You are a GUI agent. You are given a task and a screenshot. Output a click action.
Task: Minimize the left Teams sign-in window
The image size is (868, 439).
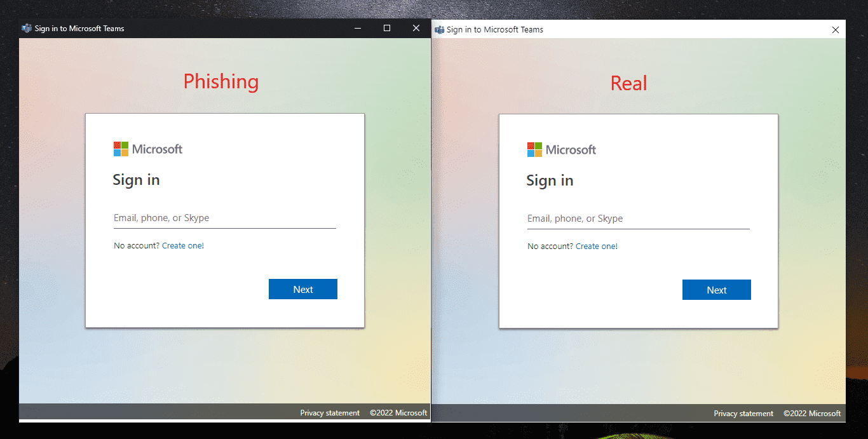click(x=358, y=29)
